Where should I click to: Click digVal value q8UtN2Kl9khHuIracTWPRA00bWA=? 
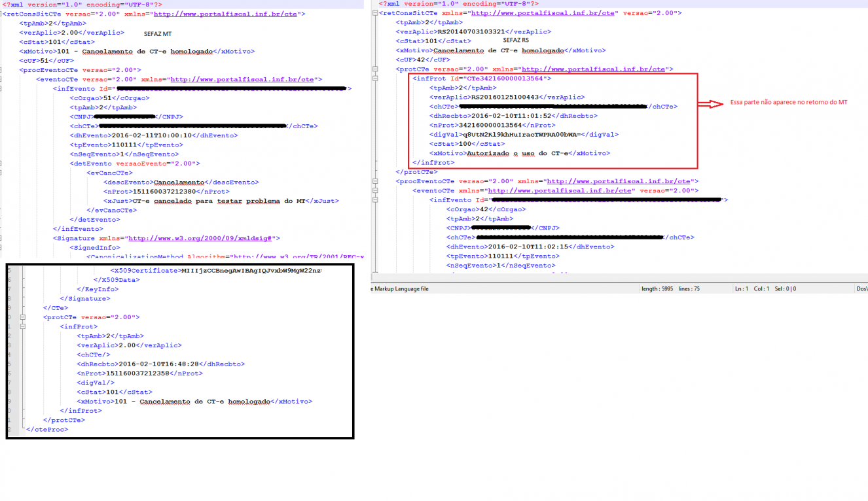click(x=522, y=134)
